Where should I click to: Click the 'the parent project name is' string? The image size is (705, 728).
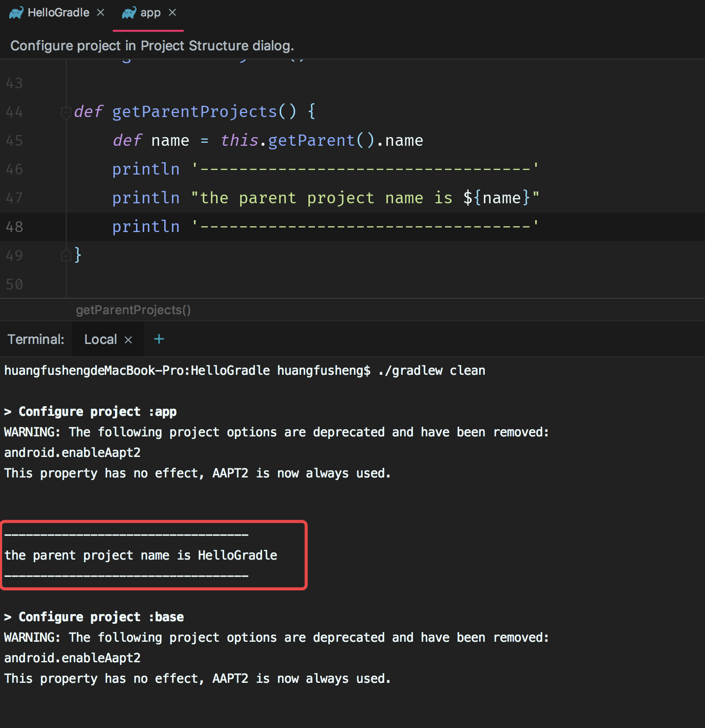click(365, 198)
